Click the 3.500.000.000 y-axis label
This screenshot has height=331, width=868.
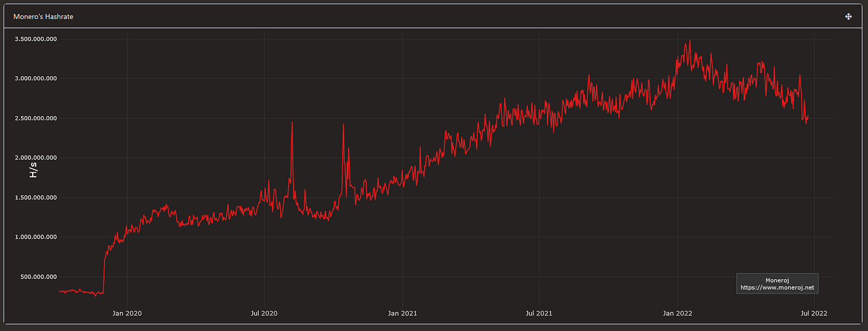click(x=36, y=39)
